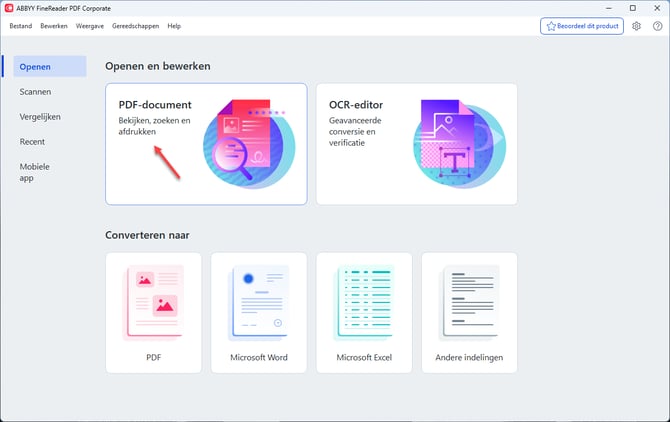Open the settings gear icon
Screen dimensions: 670x422
[x=637, y=26]
